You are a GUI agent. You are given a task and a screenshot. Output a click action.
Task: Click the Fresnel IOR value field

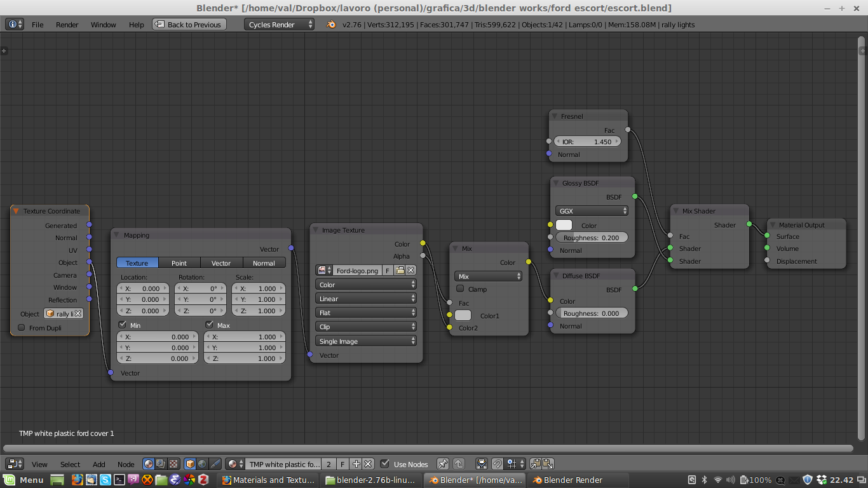tap(587, 142)
